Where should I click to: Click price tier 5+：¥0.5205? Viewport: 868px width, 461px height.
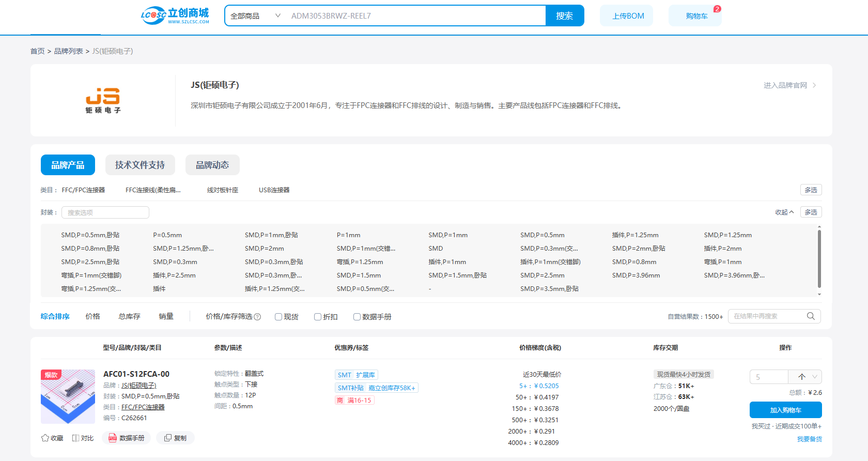[x=539, y=386]
